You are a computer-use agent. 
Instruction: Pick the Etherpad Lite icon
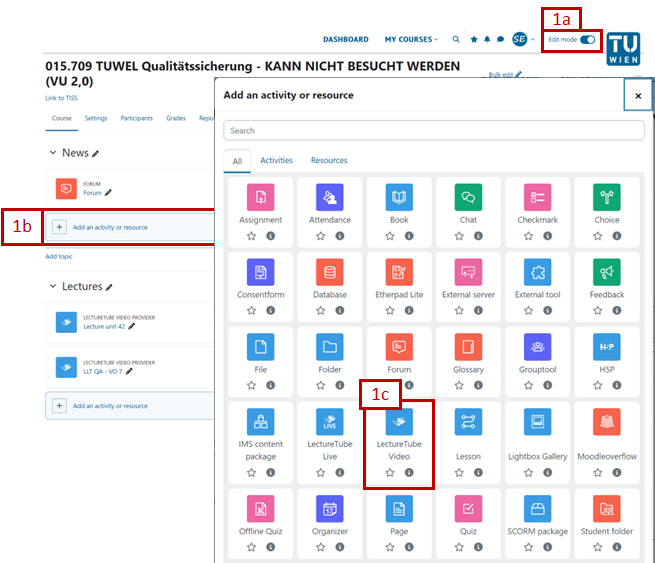point(399,272)
